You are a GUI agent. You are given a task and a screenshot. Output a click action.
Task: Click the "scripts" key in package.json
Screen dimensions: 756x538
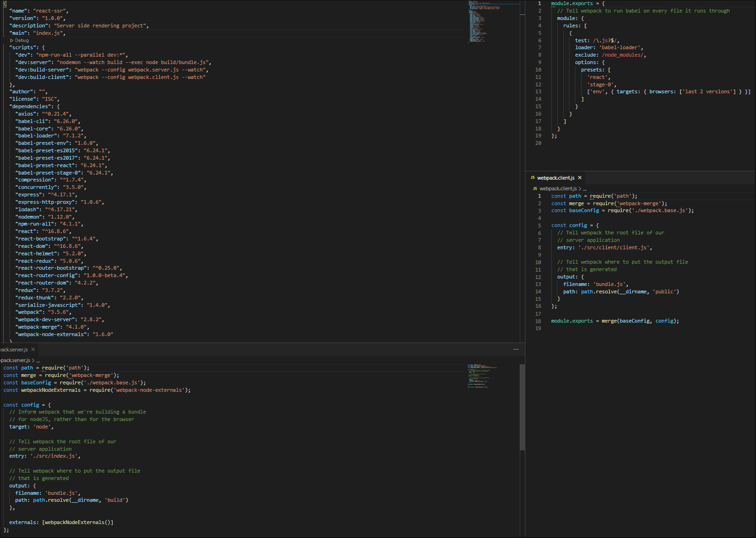[22, 47]
